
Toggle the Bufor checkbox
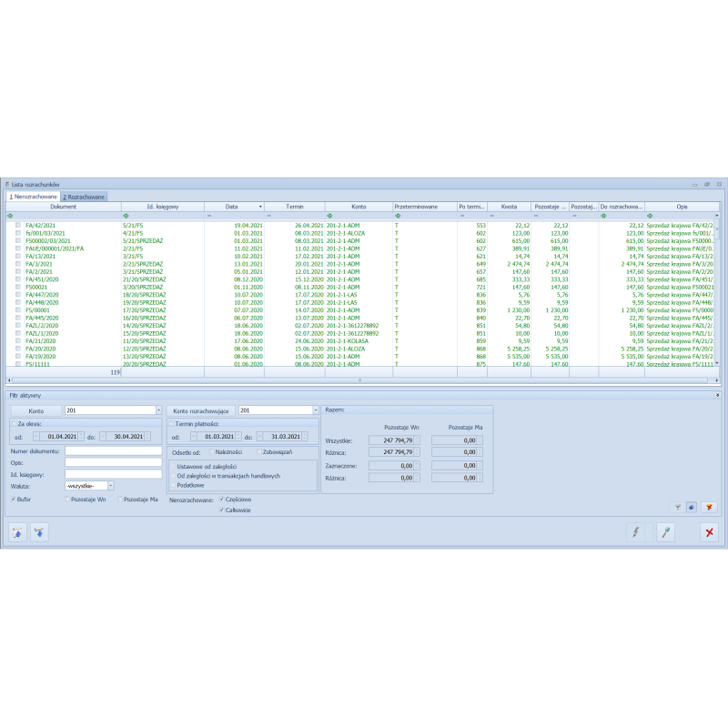pyautogui.click(x=14, y=500)
